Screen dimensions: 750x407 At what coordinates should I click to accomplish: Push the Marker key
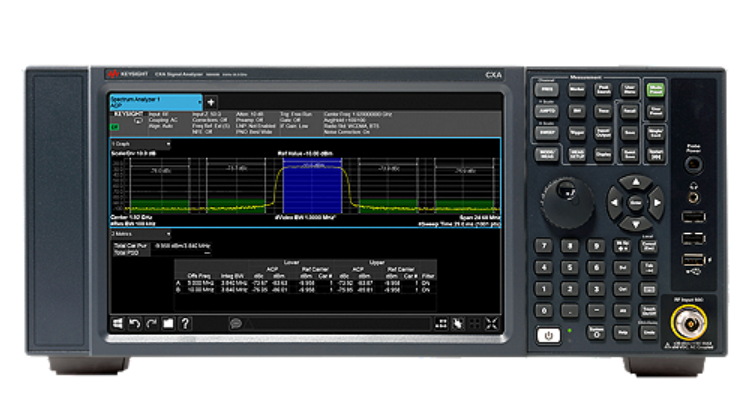tap(577, 89)
